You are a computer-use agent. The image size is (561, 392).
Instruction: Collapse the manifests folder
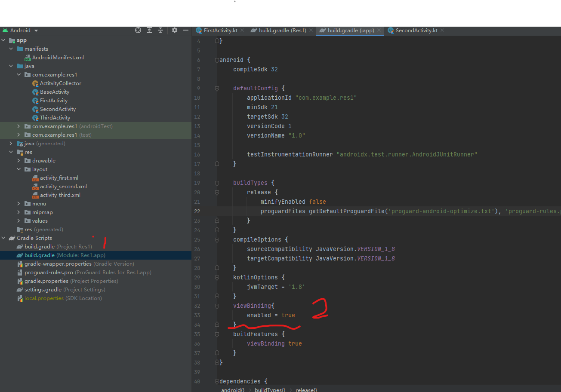point(11,49)
